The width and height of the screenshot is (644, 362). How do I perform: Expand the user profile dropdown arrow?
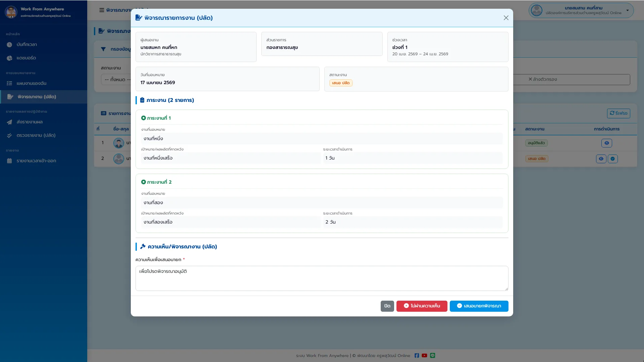coord(628,10)
